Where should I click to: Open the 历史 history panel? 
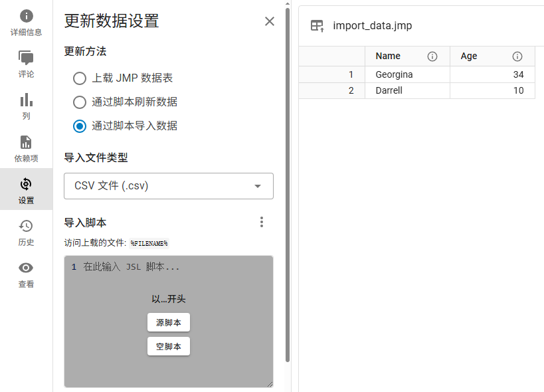pyautogui.click(x=26, y=233)
